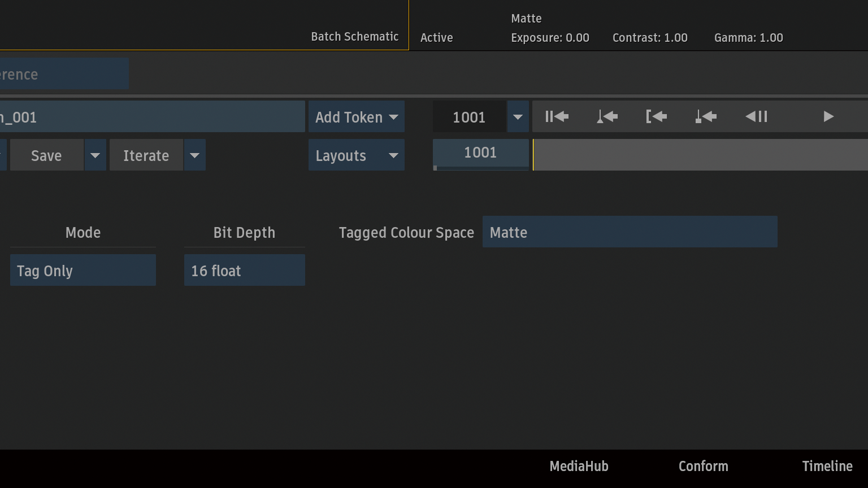Open the Layouts dropdown
868x488 pixels.
356,155
